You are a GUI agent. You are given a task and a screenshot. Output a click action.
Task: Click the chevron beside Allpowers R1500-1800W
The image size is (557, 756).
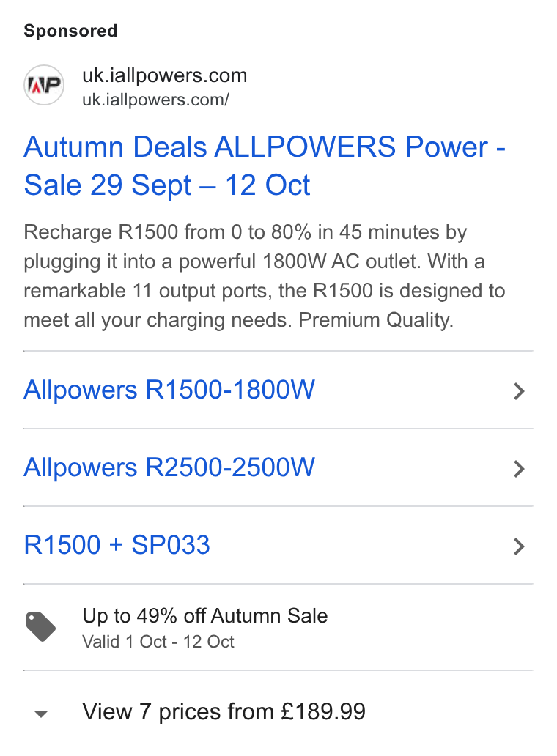tap(519, 391)
